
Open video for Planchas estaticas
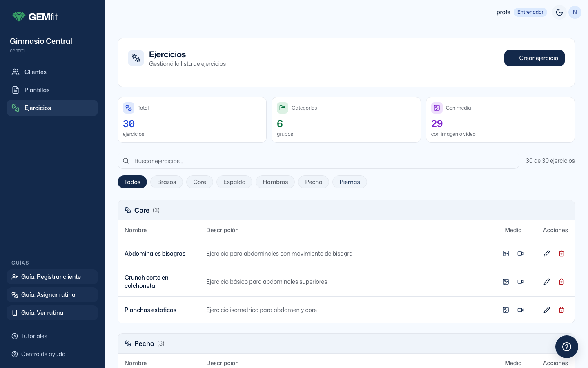tap(521, 310)
